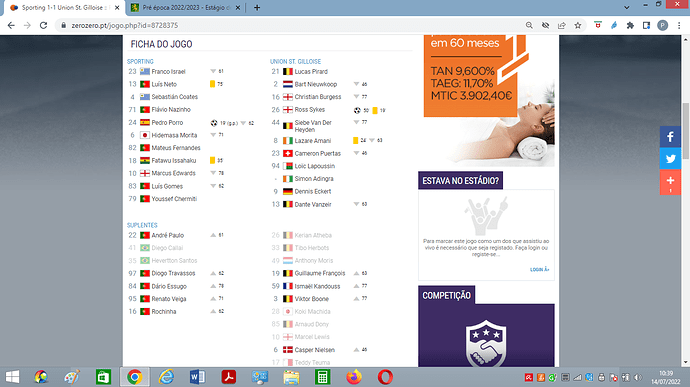Image resolution: width=690 pixels, height=387 pixels.
Task: Bookmark this page with the star icon
Action: [578, 26]
